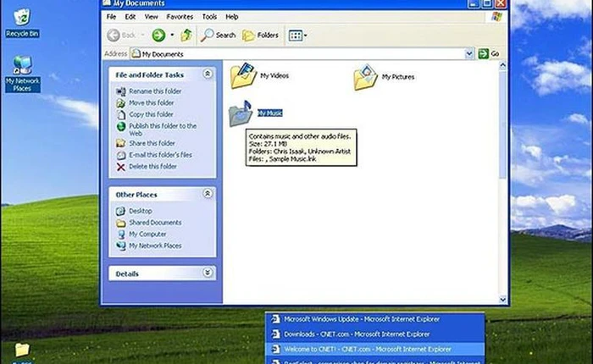Click My Network Places icon in Other Places
This screenshot has width=593, height=364.
[x=120, y=245]
